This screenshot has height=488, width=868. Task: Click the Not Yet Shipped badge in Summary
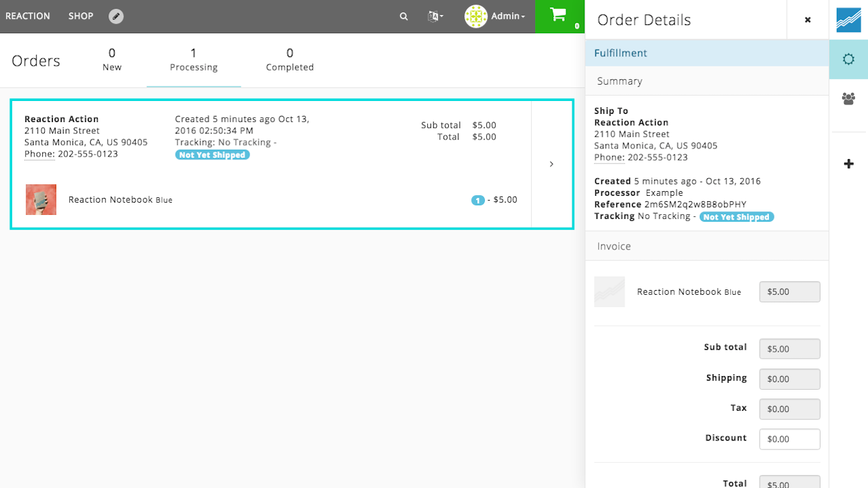[x=736, y=218]
